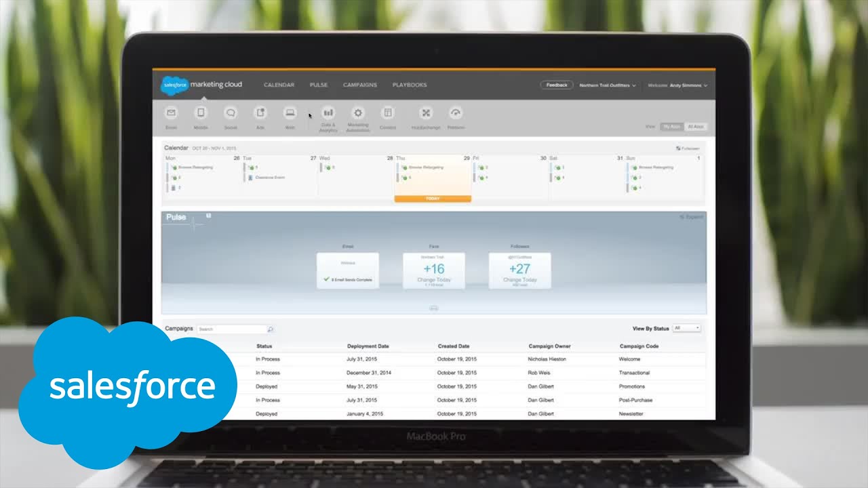The width and height of the screenshot is (868, 488).
Task: Open Northern Trail Outfitters account dropdown
Action: click(608, 85)
